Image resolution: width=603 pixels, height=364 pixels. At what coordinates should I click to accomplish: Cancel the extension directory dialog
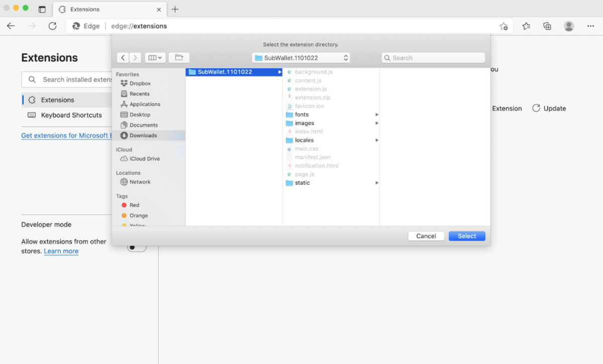(x=426, y=236)
